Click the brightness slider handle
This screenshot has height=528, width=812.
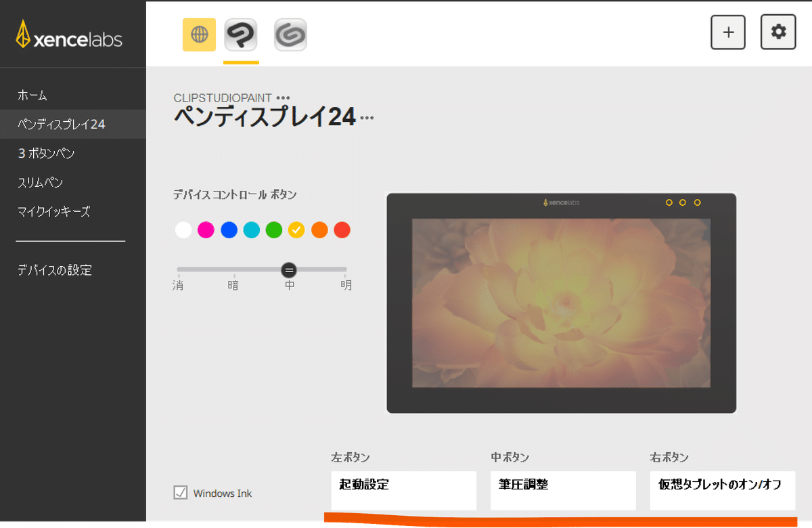coord(289,269)
